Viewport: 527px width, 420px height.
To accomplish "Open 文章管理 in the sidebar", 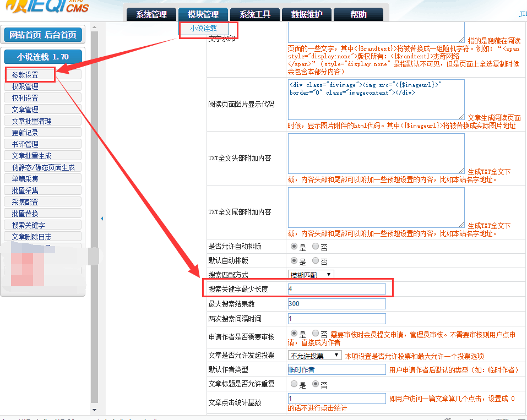I will point(25,110).
